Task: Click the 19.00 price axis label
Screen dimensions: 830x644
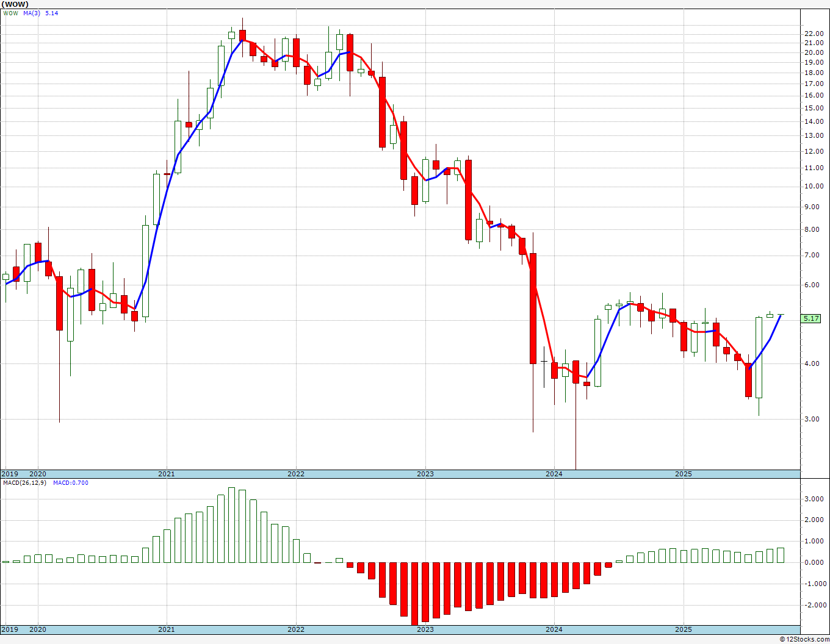Action: pos(813,62)
